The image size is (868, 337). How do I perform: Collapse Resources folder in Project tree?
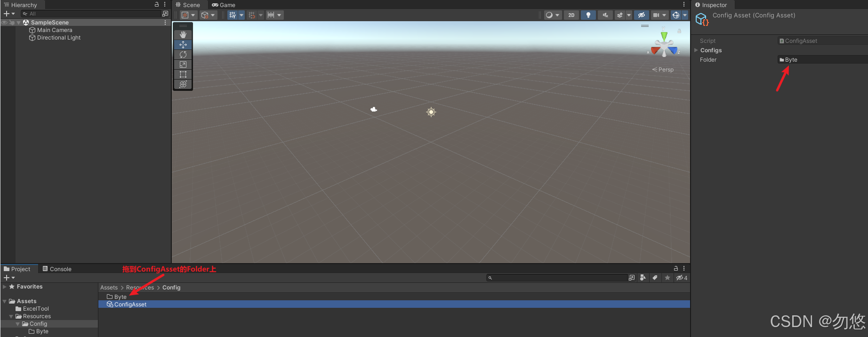tap(11, 316)
